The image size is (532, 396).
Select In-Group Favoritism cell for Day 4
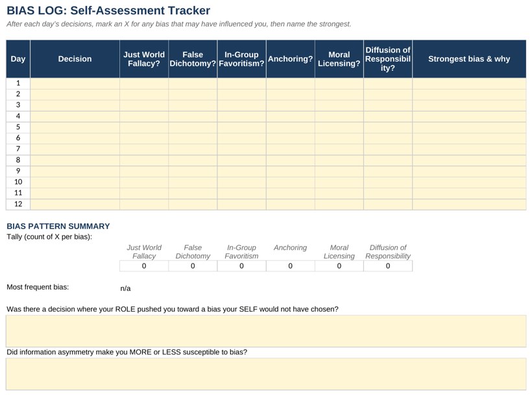[x=241, y=116]
